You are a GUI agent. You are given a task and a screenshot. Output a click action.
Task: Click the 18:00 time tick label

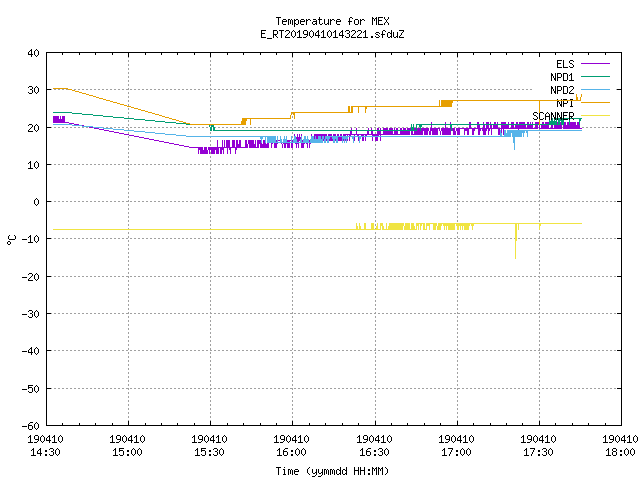tap(620, 452)
